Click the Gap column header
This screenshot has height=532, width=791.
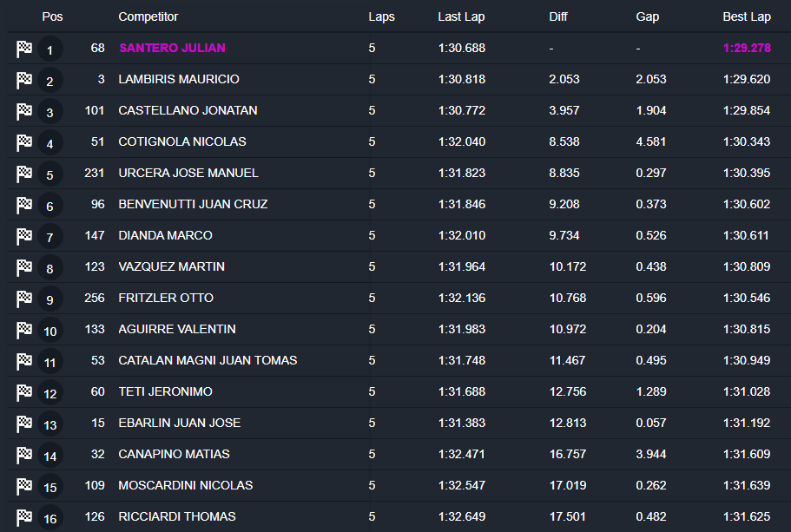click(x=647, y=16)
